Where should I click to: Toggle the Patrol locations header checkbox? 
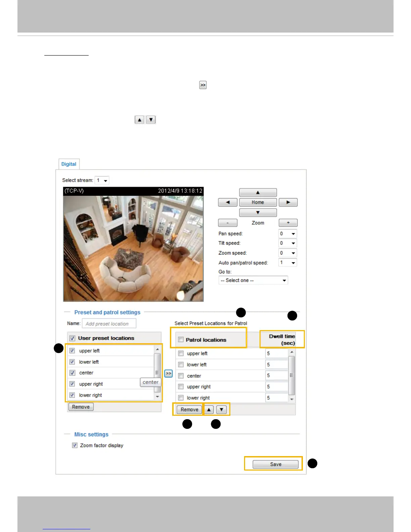point(181,340)
